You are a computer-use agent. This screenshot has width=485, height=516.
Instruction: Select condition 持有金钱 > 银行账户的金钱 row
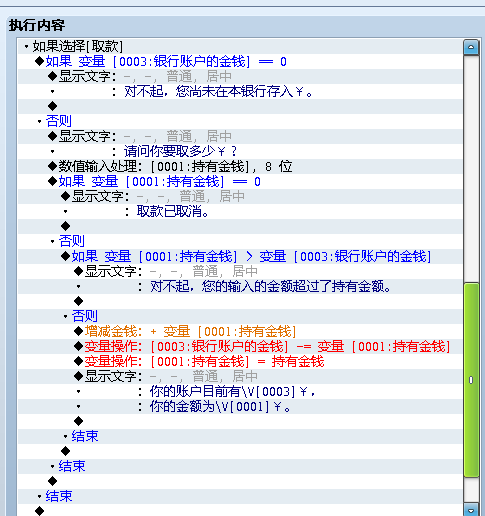pos(240,256)
